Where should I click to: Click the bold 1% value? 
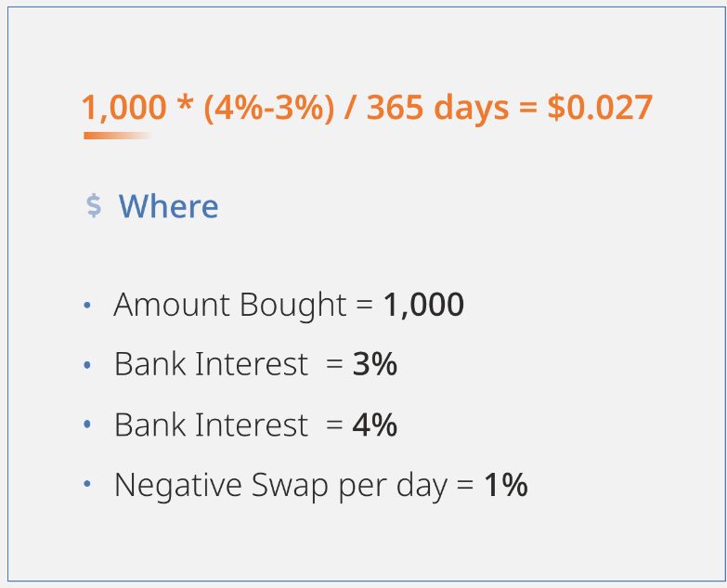(506, 485)
